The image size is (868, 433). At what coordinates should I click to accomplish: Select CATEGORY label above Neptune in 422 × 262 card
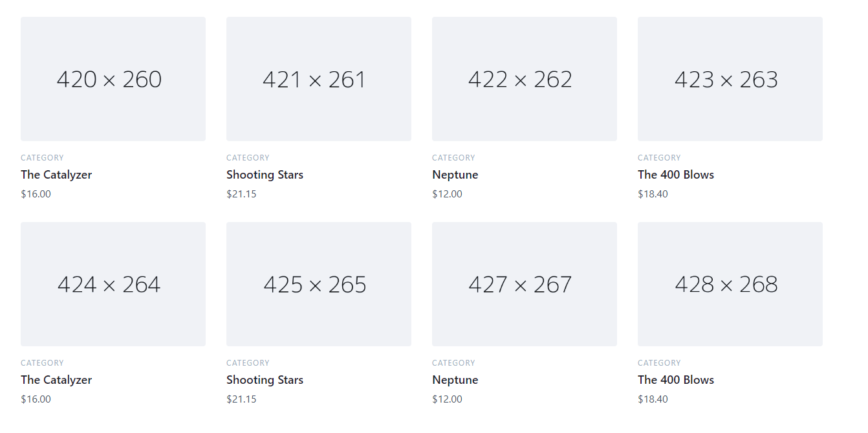point(453,158)
